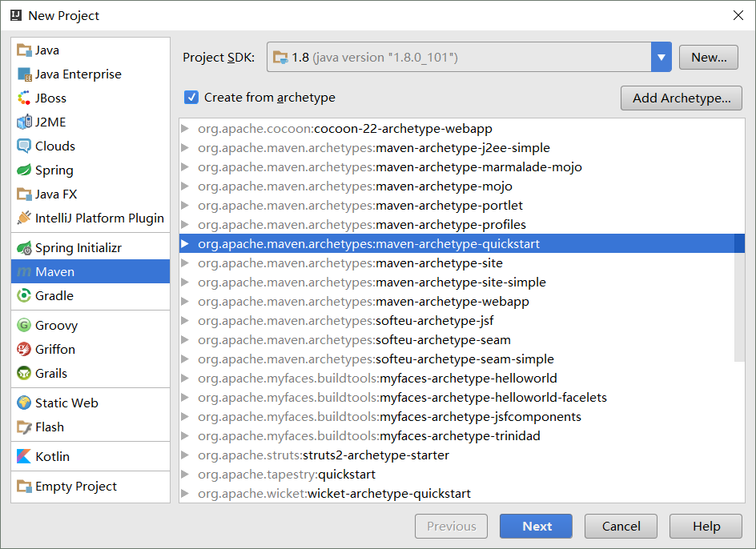This screenshot has width=756, height=549.
Task: Expand maven-archetype-marmalade-mojo node
Action: (185, 167)
